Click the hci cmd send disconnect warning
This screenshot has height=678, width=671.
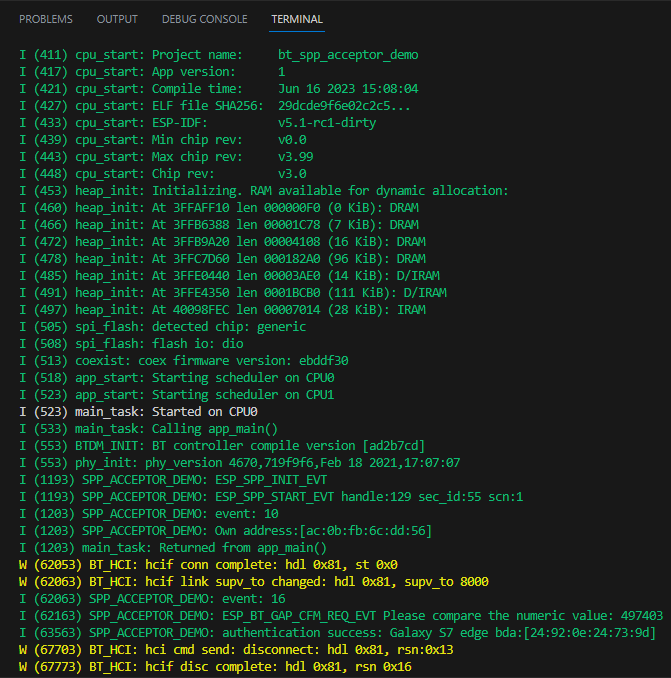[x=236, y=650]
